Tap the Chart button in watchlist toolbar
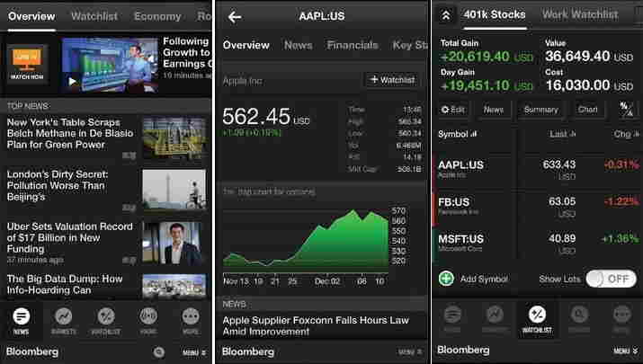 (587, 110)
